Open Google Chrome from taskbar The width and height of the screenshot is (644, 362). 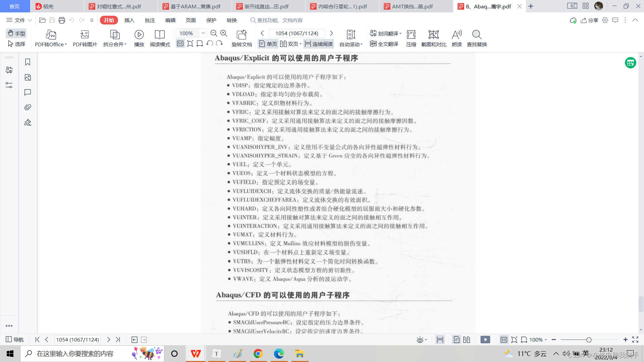258,354
